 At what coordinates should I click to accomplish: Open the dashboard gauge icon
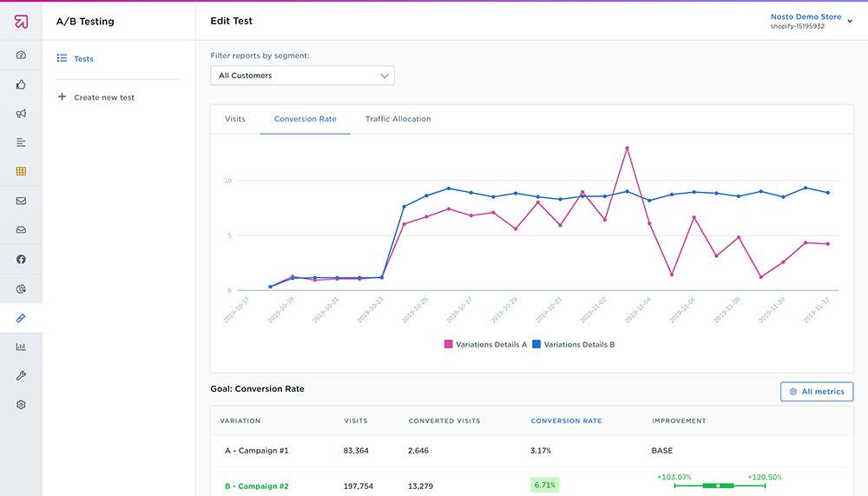pos(21,56)
